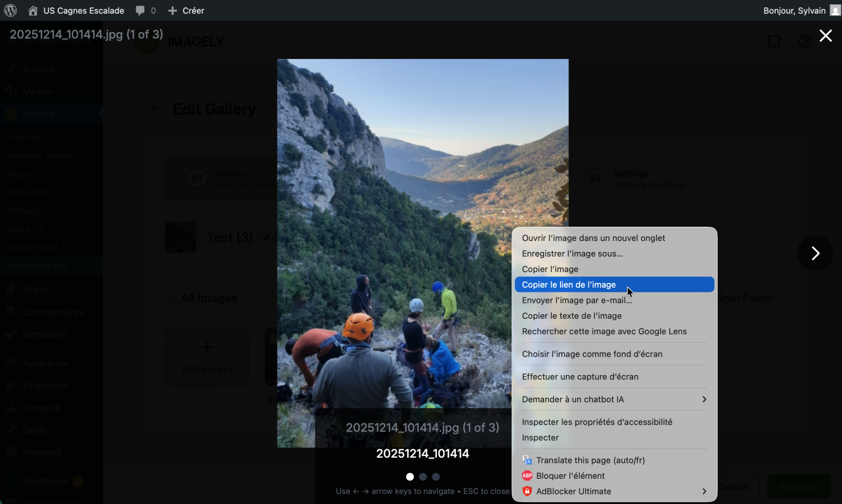The height and width of the screenshot is (504, 842).
Task: Choose Copier le lien de l'image
Action: [568, 285]
